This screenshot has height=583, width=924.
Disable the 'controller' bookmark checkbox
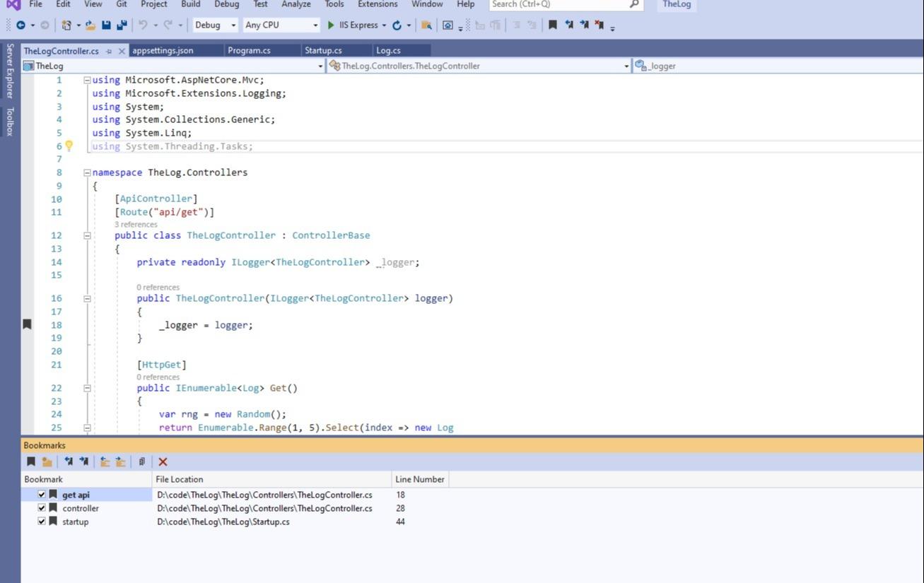click(x=41, y=508)
